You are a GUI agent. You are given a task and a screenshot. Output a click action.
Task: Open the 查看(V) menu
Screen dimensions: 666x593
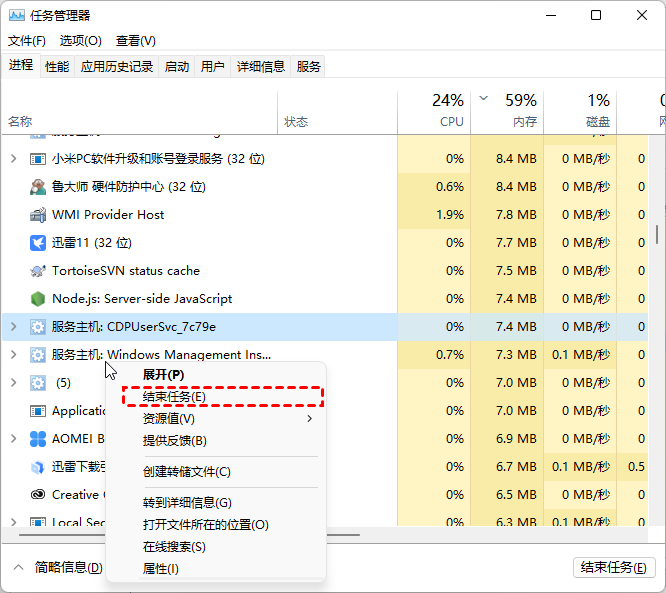coord(136,41)
